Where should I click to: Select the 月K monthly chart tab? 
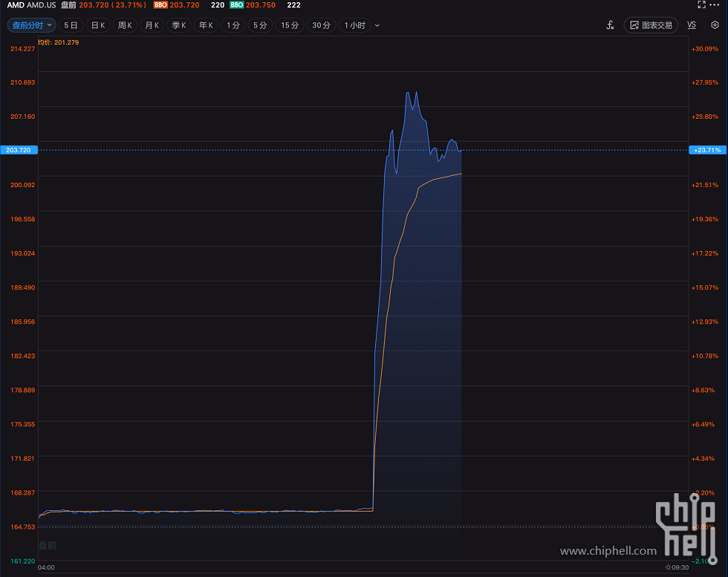(x=152, y=25)
